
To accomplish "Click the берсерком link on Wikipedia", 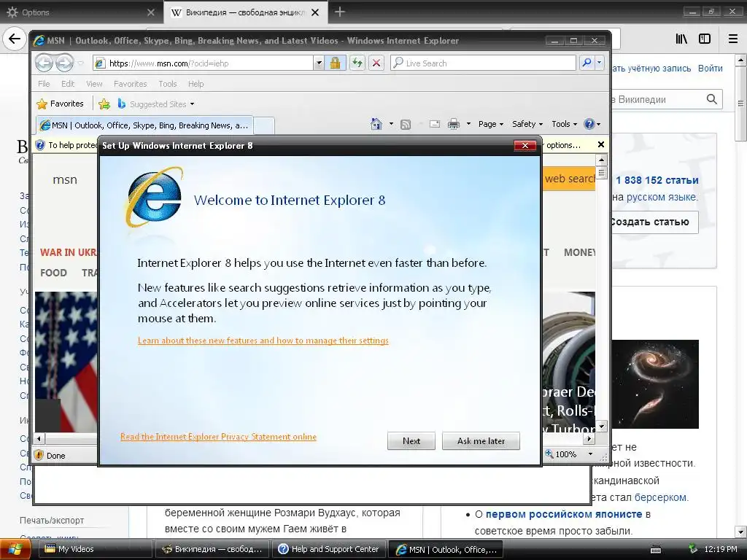I will (661, 497).
